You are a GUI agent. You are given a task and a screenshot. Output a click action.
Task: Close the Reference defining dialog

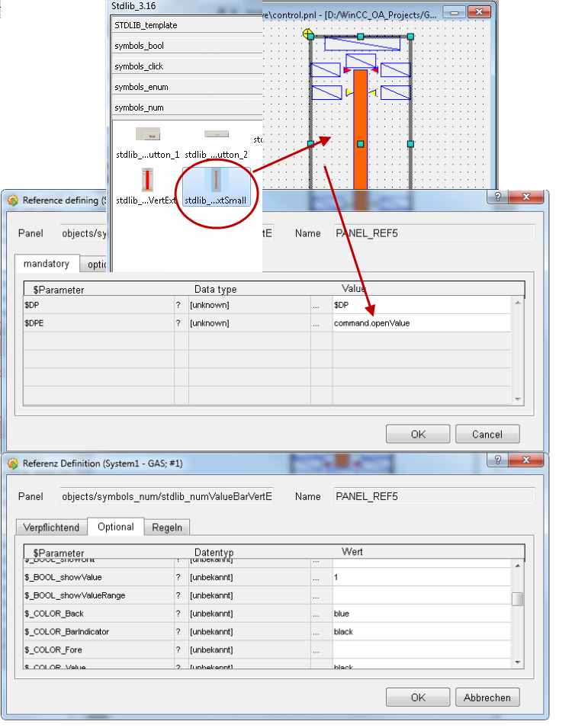[x=526, y=197]
